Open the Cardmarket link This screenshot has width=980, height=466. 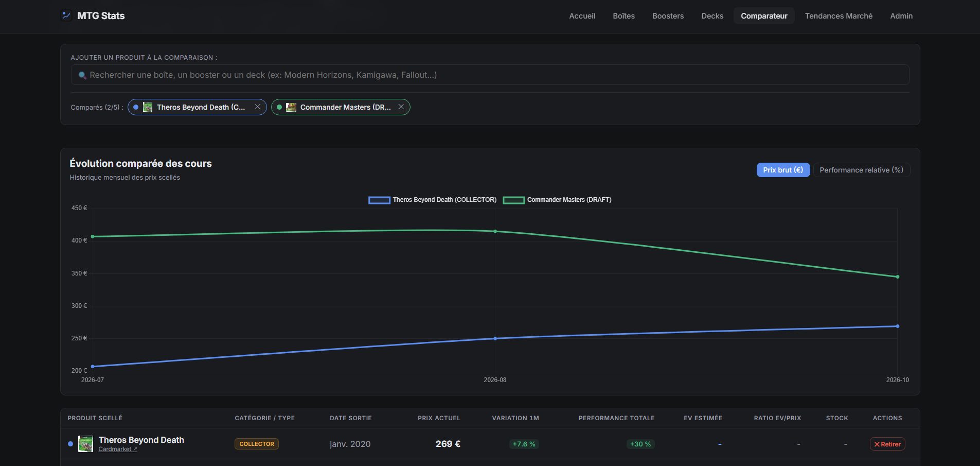118,449
